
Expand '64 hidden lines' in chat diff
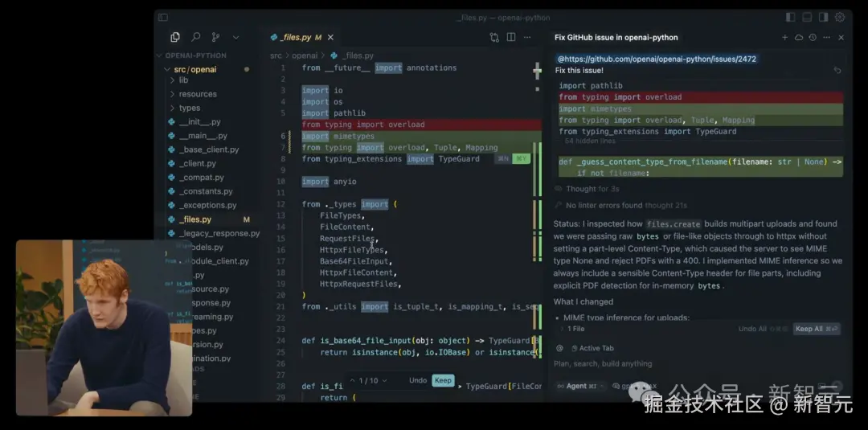click(590, 141)
